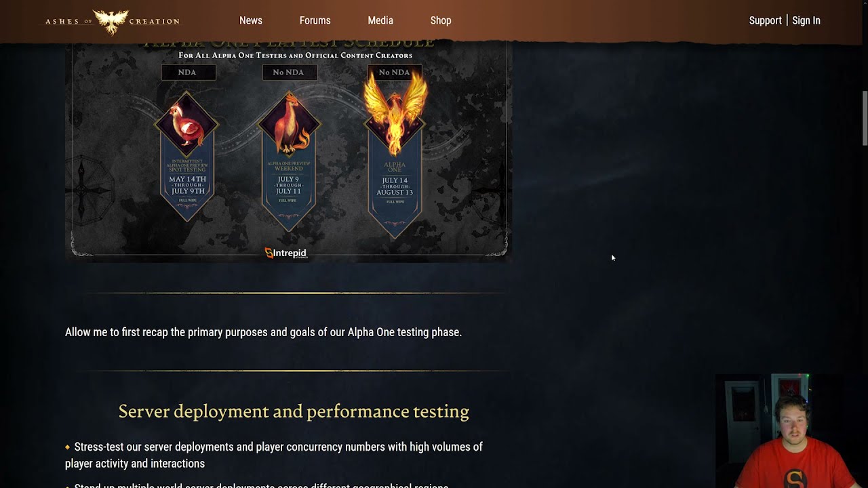
Task: Click the 'July 9 through July 11' dates
Action: [289, 185]
